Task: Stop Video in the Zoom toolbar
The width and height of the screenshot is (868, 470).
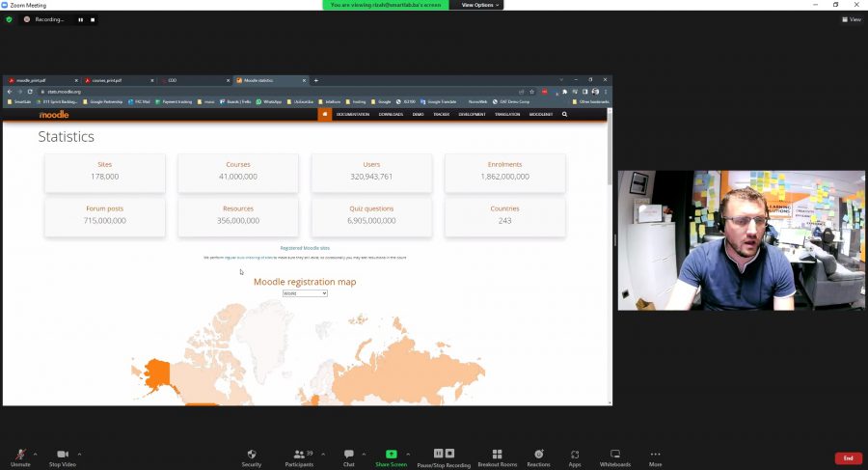Action: point(63,457)
